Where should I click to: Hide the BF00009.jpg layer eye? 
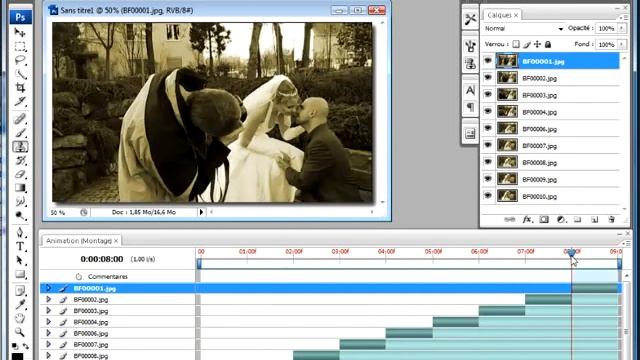coord(488,179)
